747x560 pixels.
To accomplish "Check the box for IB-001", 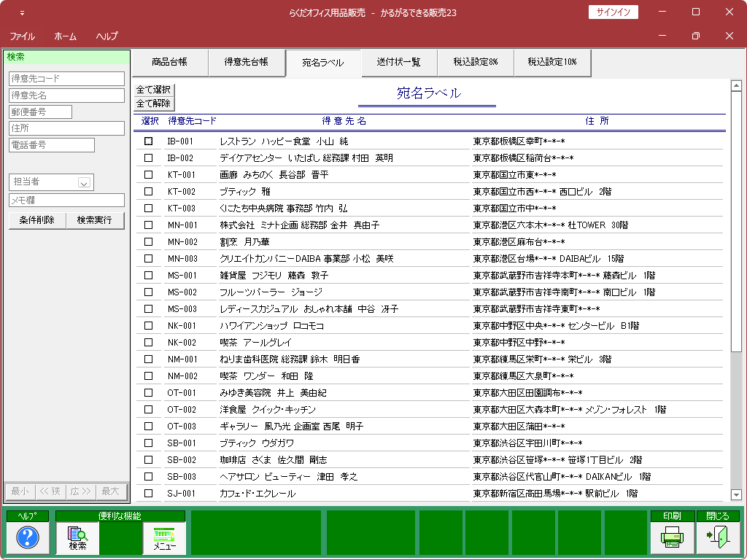I will [149, 141].
